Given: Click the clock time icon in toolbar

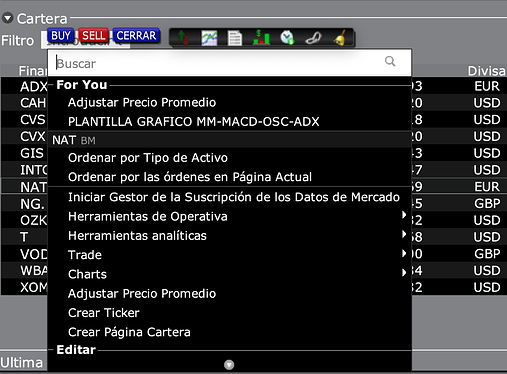Looking at the screenshot, I should pos(287,38).
